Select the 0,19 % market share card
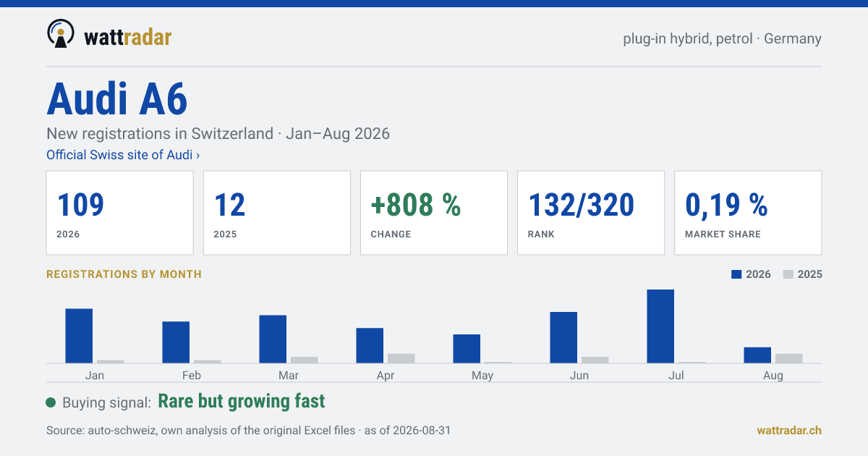The width and height of the screenshot is (868, 456). [748, 213]
